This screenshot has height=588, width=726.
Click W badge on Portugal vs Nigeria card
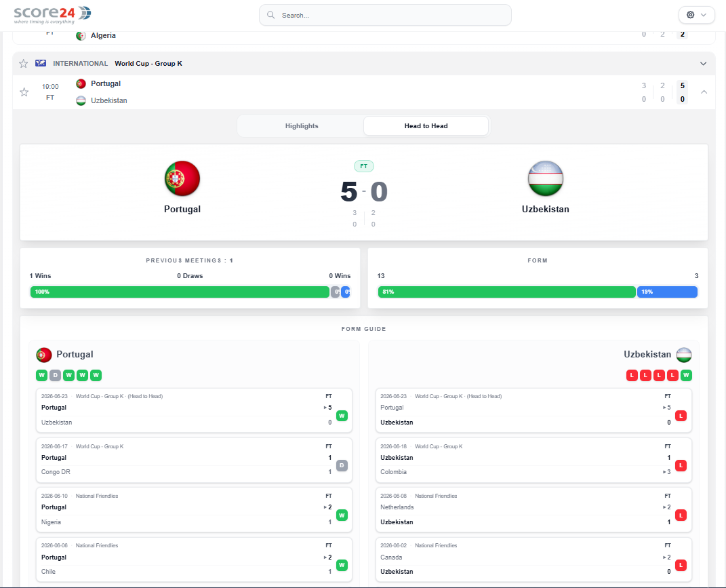(342, 515)
